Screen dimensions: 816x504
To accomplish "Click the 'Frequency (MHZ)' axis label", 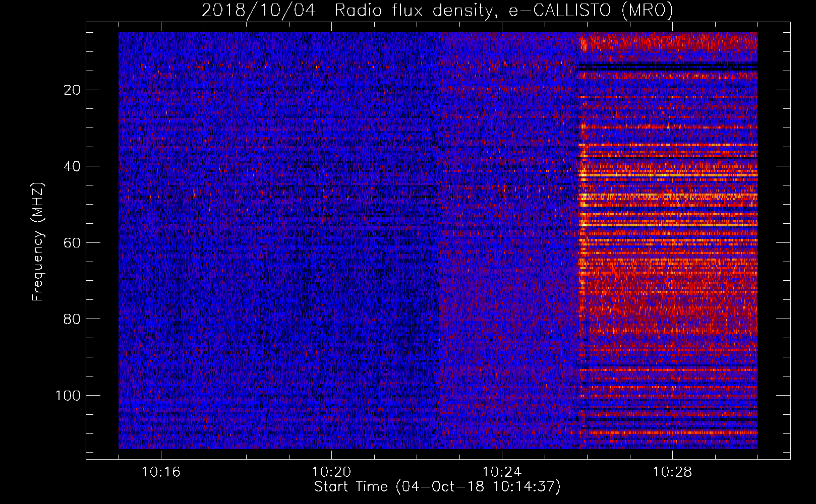I will [x=38, y=242].
